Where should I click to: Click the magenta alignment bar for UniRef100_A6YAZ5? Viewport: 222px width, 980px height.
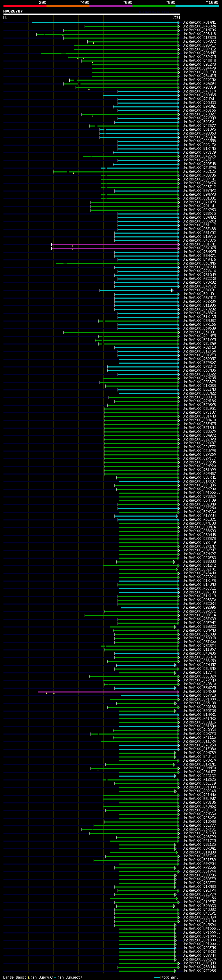click(x=116, y=248)
